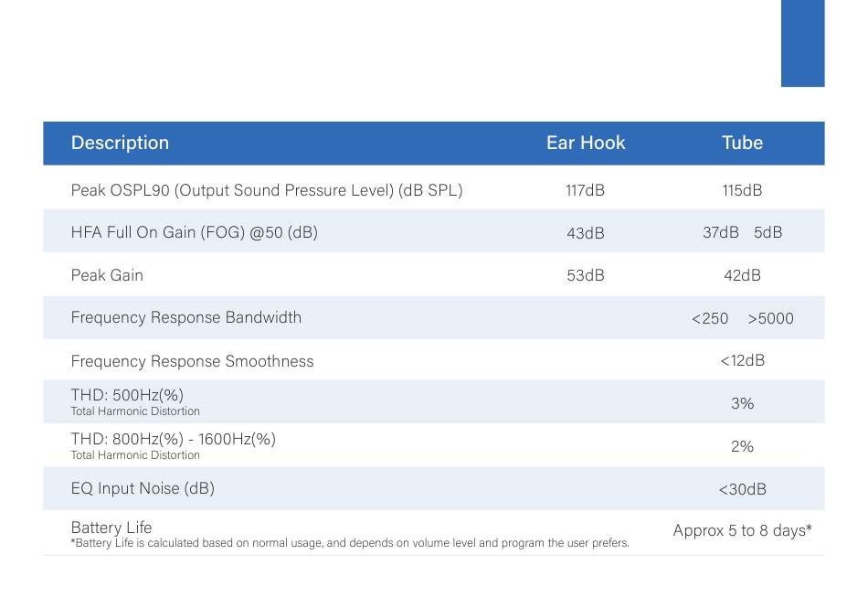Select the Peak OSPL90 row label
This screenshot has width=868, height=608.
coord(267,190)
